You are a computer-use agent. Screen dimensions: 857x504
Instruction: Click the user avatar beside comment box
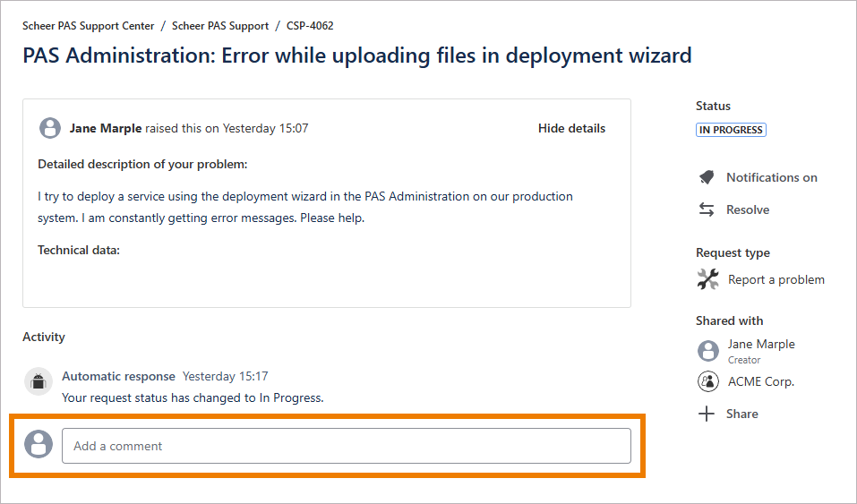click(39, 444)
